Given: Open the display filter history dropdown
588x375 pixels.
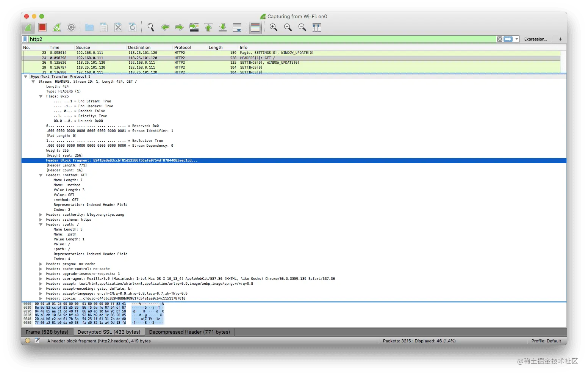Looking at the screenshot, I should [517, 39].
